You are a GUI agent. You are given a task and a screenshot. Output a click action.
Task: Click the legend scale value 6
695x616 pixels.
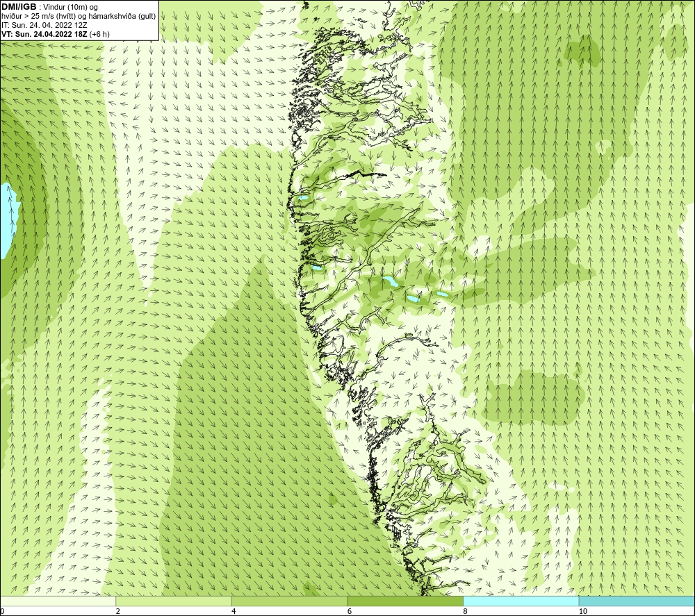[x=350, y=611]
